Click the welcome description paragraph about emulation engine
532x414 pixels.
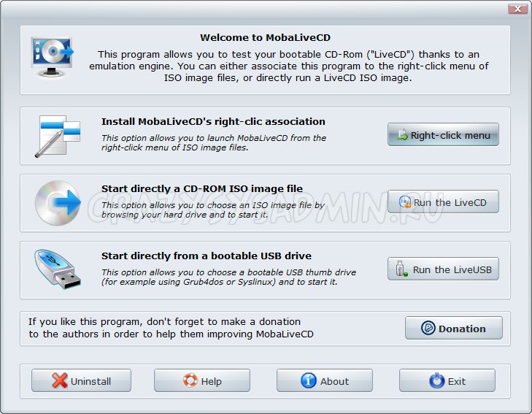coord(288,66)
